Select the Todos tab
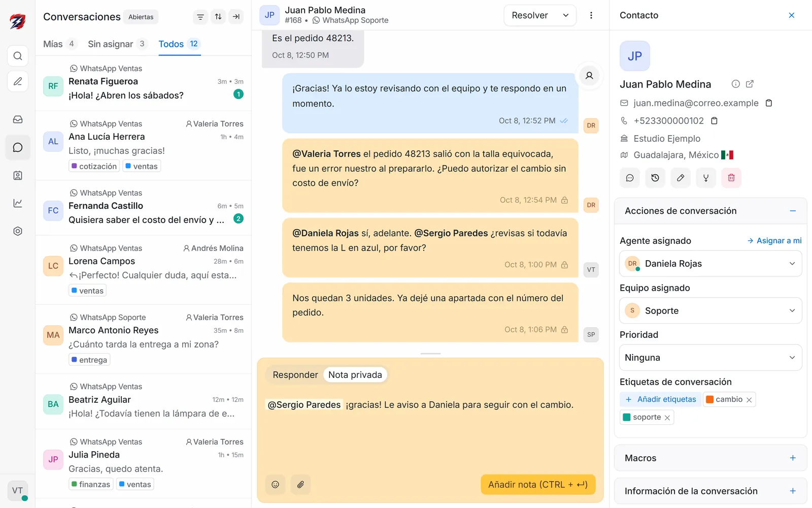 tap(180, 44)
